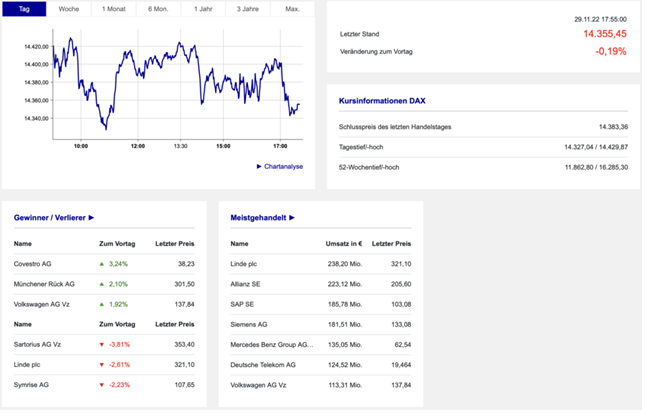This screenshot has width=654, height=413.
Task: Switch to the Woche chart tab
Action: tap(69, 9)
